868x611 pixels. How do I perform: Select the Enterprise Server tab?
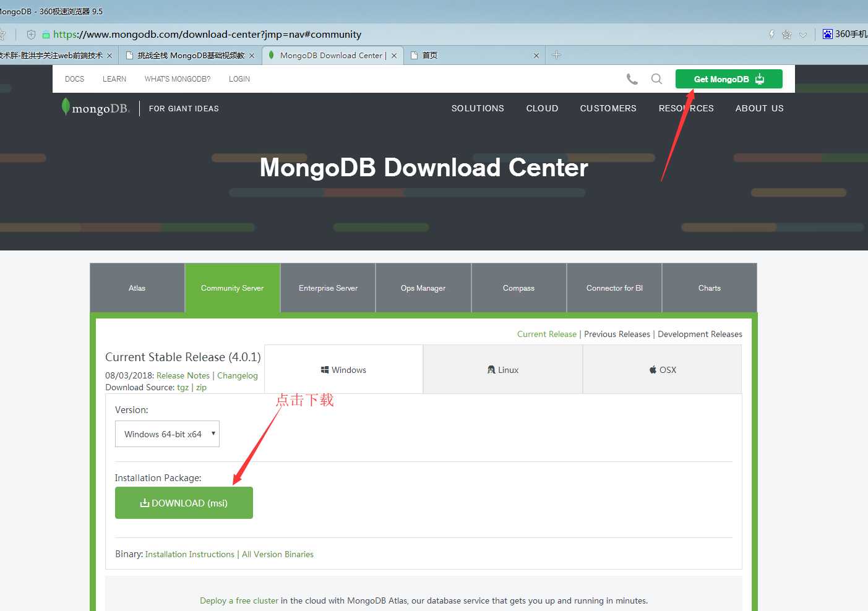click(x=328, y=288)
